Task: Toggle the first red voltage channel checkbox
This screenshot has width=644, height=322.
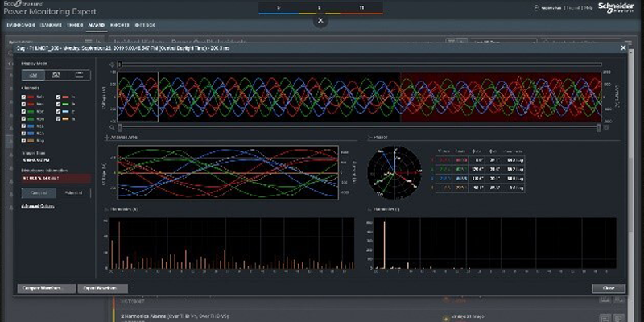Action: (x=24, y=97)
